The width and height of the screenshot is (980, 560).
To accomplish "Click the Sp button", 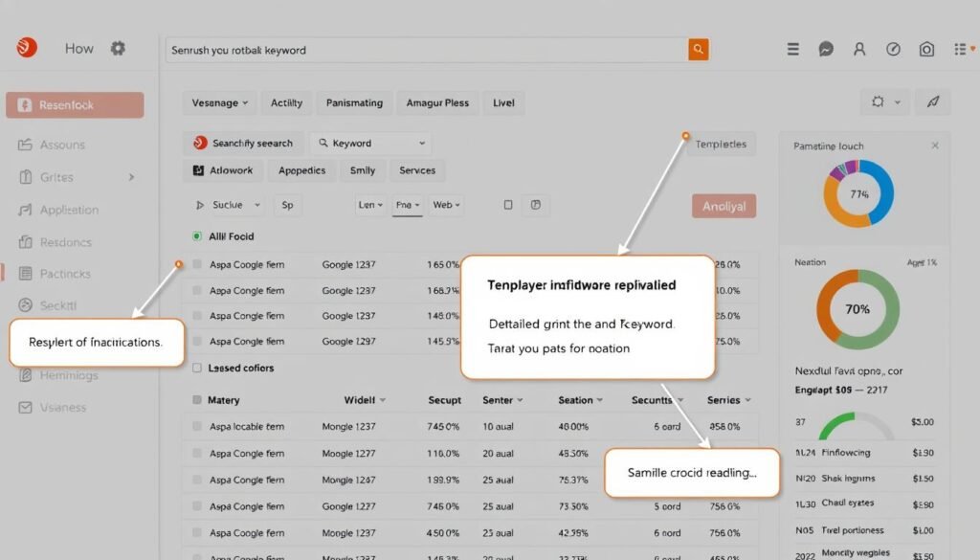I will (287, 205).
